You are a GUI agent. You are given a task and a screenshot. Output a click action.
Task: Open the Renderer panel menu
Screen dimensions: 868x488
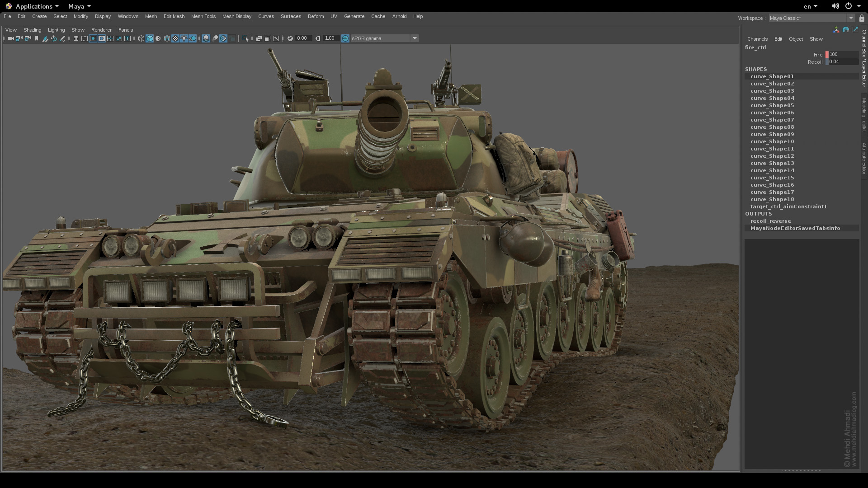(x=101, y=30)
